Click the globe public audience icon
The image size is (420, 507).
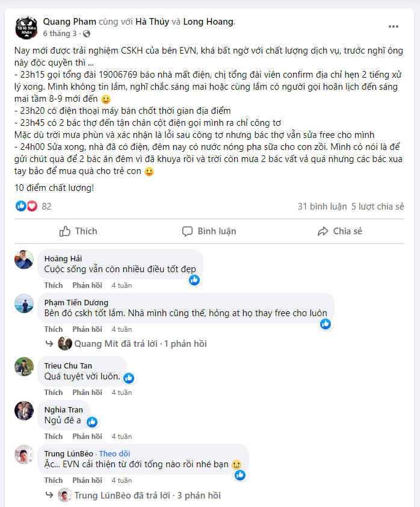(87, 34)
